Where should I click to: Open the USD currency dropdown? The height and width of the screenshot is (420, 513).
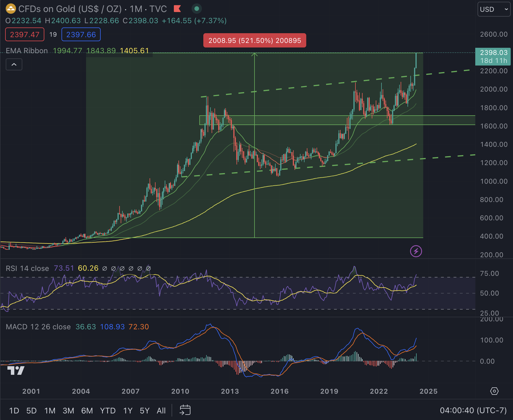(x=494, y=9)
